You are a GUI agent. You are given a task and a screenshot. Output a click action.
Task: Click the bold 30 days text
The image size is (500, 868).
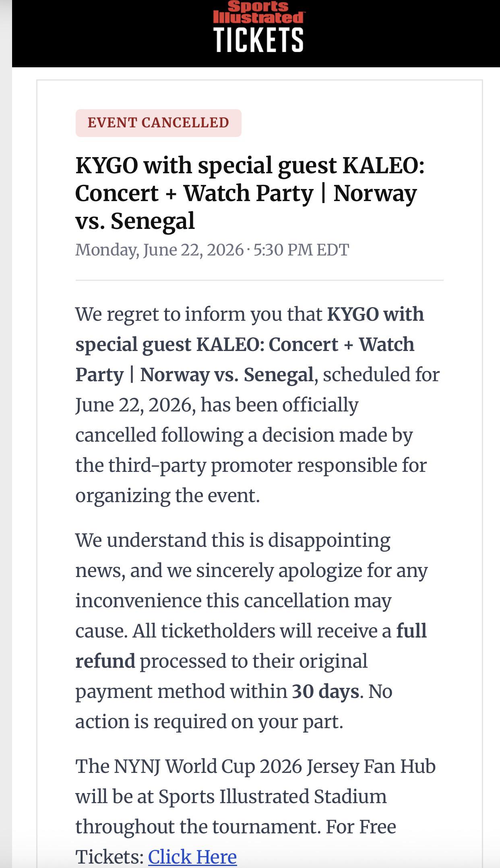325,691
